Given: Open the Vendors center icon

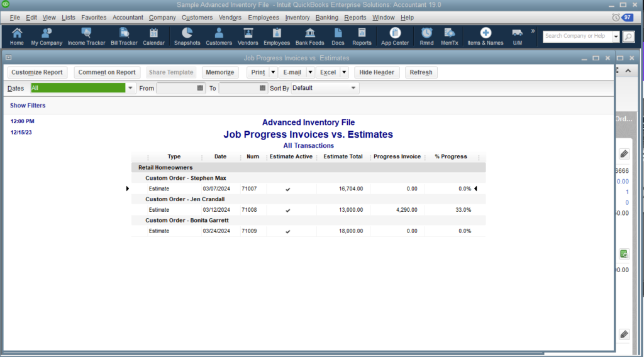Looking at the screenshot, I should pos(248,36).
